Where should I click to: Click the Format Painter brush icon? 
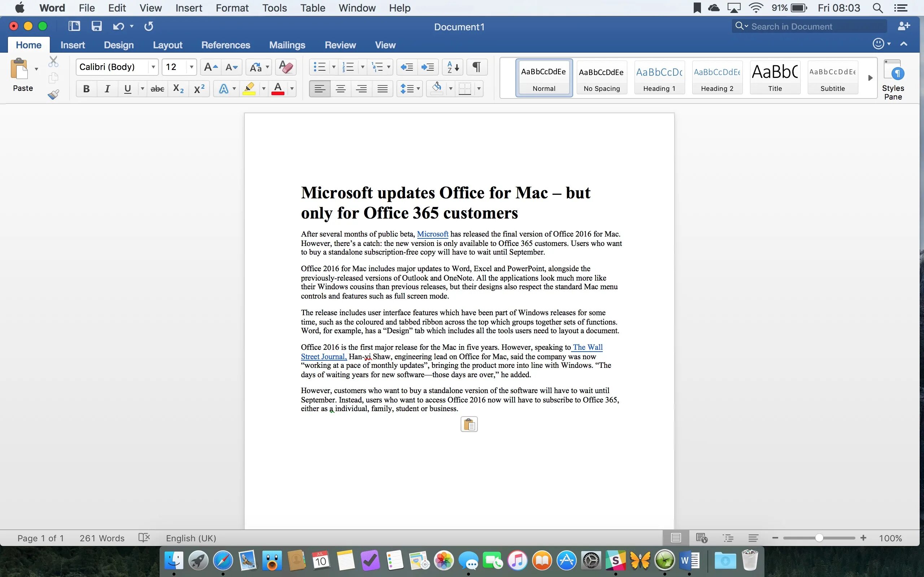53,94
